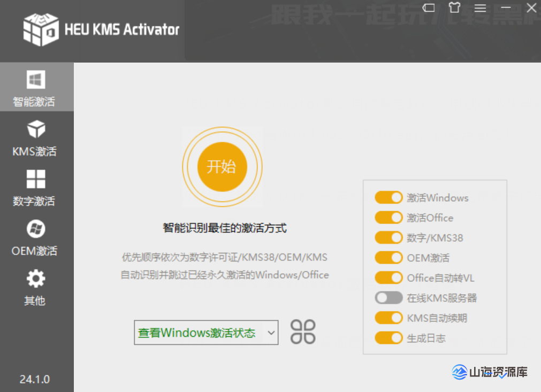Switch off the 生成日志 toggle

pos(388,338)
